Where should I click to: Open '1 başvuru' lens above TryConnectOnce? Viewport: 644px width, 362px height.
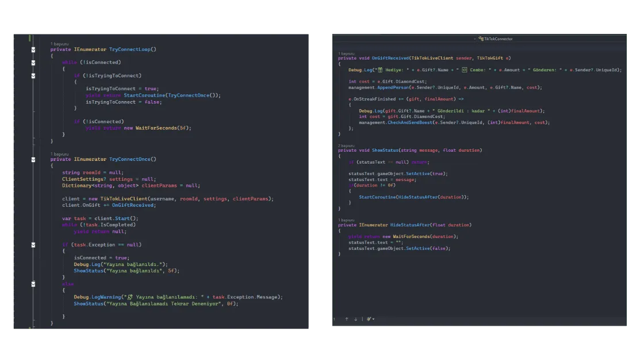point(60,154)
